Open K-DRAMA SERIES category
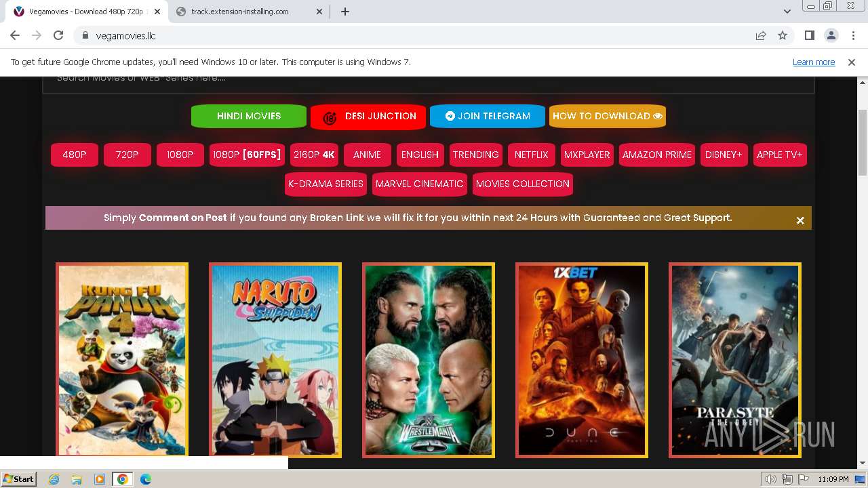The height and width of the screenshot is (488, 868). [325, 184]
